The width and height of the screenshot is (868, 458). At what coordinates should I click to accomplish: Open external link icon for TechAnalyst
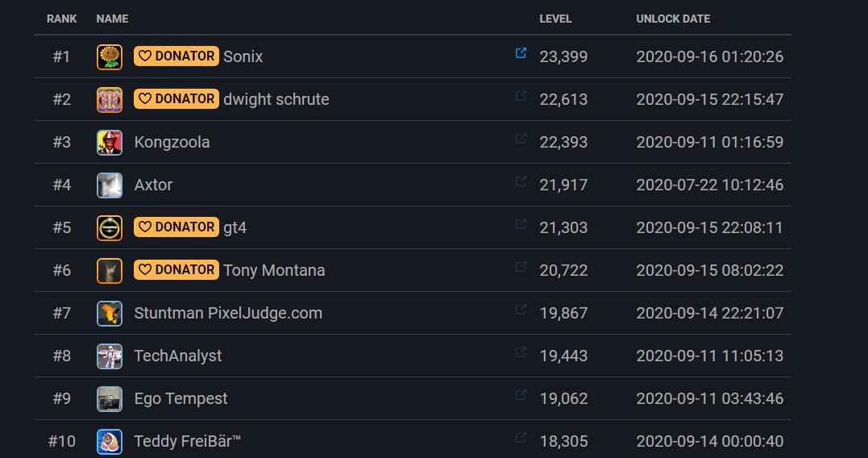point(521,352)
